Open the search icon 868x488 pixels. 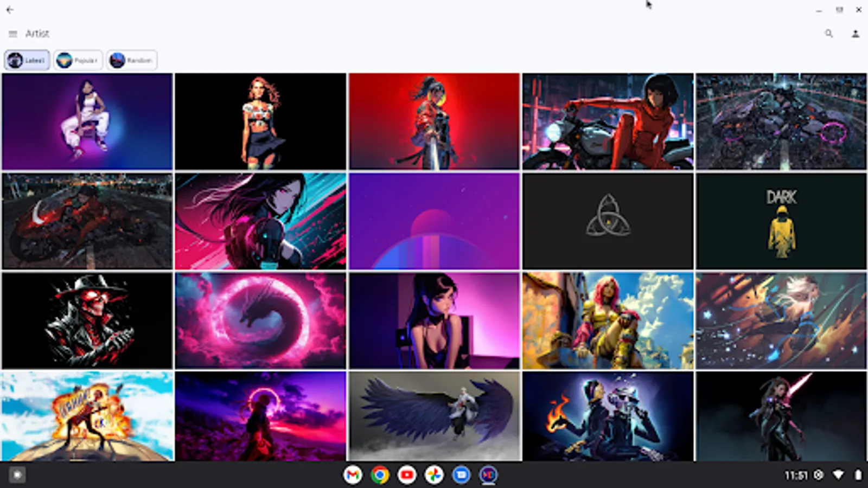[828, 34]
